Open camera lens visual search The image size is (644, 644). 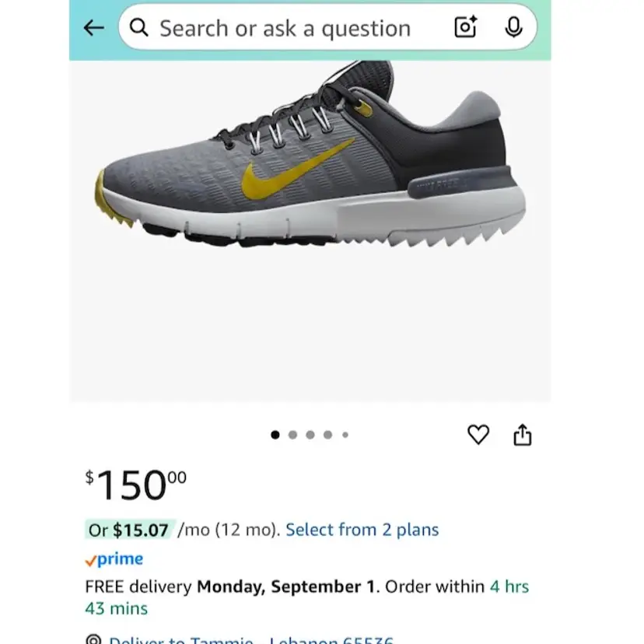465,28
